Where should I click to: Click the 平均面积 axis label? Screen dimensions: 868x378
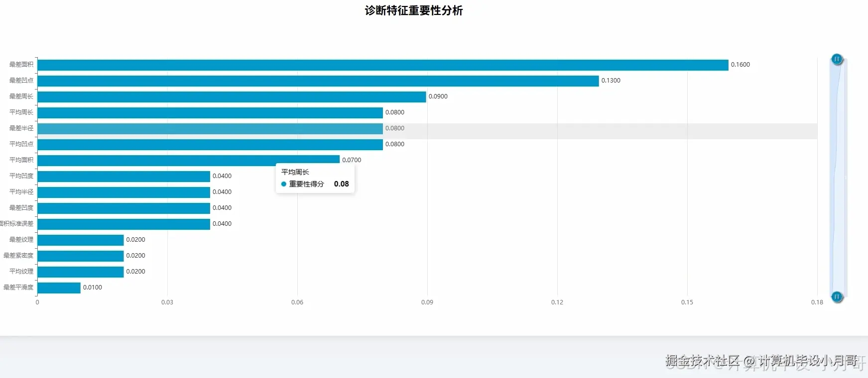(x=21, y=160)
